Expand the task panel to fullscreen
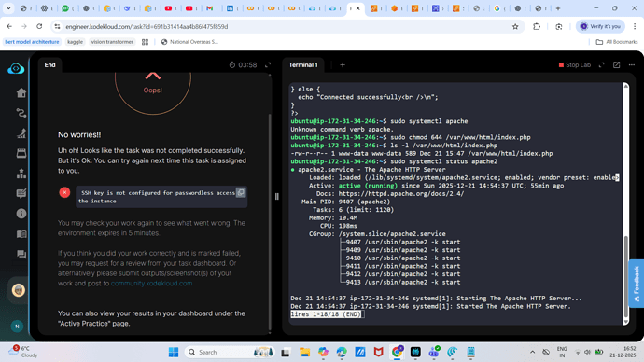 [x=268, y=65]
